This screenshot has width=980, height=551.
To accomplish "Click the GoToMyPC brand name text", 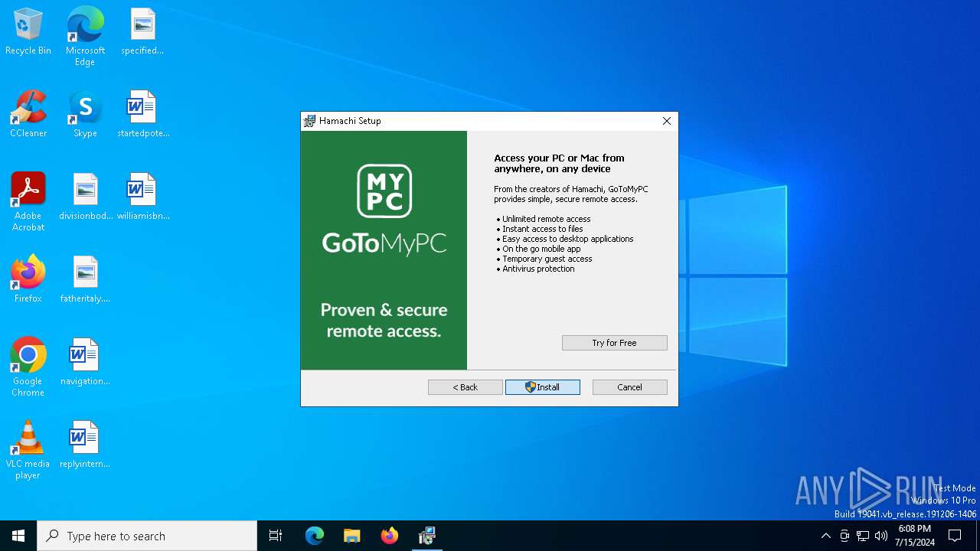I will 384,243.
